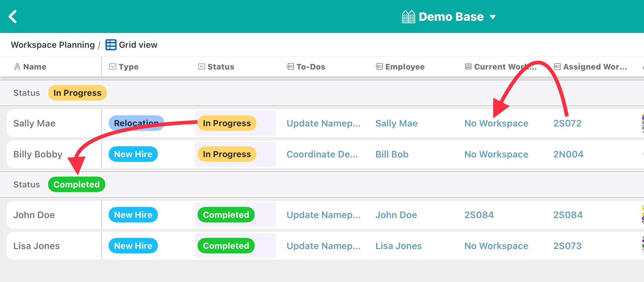Click the Name column text-type icon
This screenshot has height=282, width=644.
(17, 67)
